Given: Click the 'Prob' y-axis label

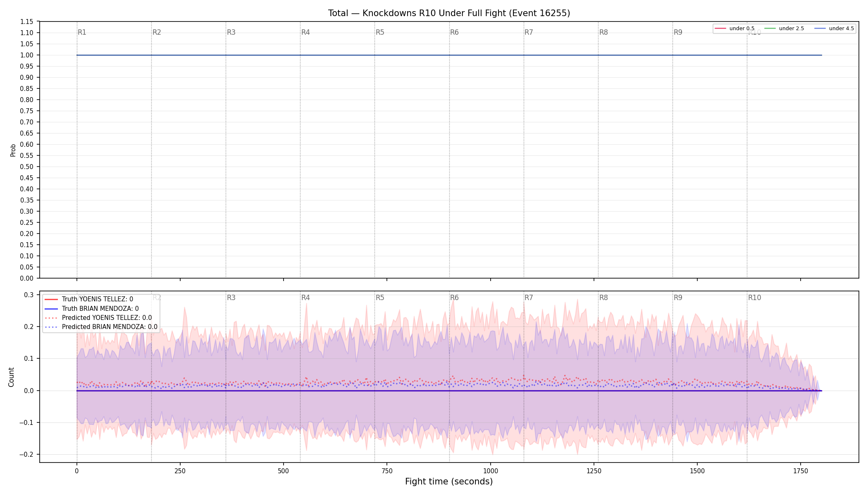Looking at the screenshot, I should (13, 150).
